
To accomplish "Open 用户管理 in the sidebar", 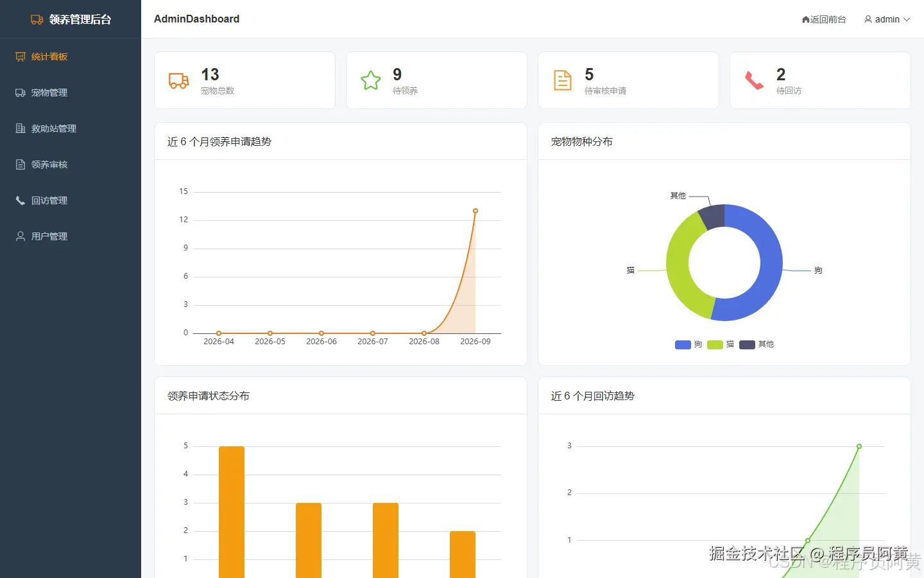I will coord(71,236).
